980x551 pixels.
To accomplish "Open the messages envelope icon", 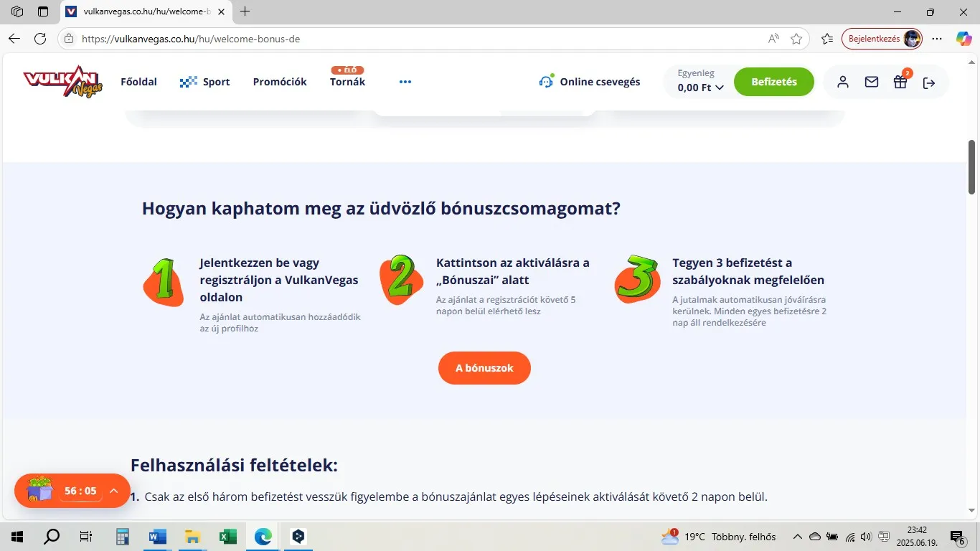I will point(872,82).
